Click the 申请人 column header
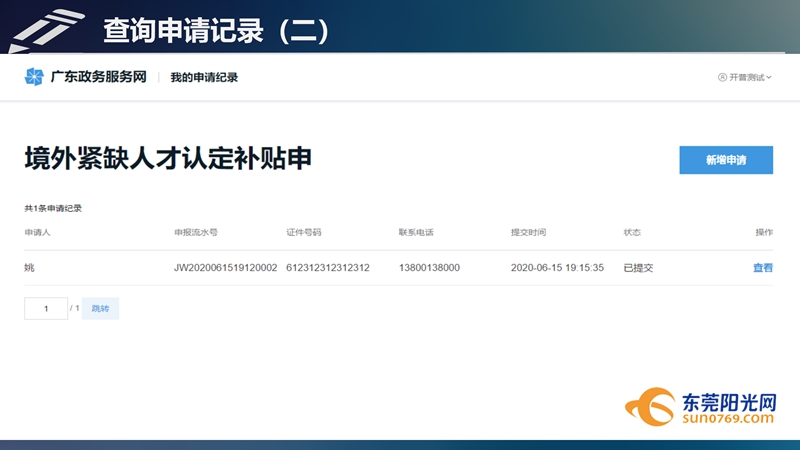The width and height of the screenshot is (800, 450). pos(37,232)
